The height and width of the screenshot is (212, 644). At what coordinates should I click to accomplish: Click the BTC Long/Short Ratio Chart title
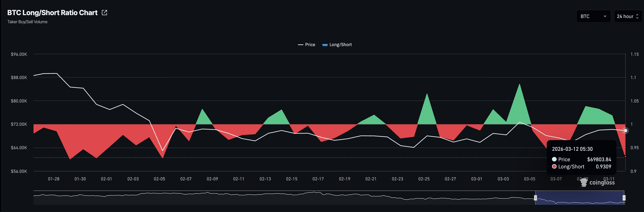tap(52, 13)
